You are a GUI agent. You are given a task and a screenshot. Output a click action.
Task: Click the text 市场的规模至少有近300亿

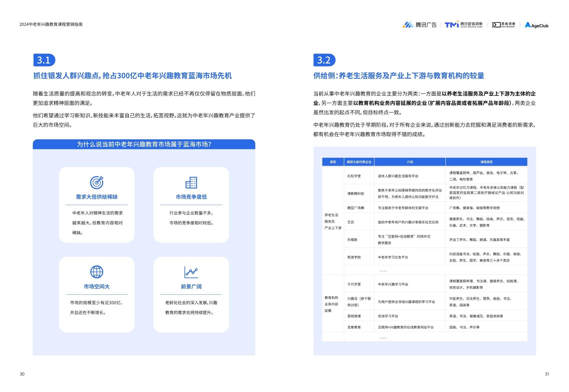coord(96,303)
